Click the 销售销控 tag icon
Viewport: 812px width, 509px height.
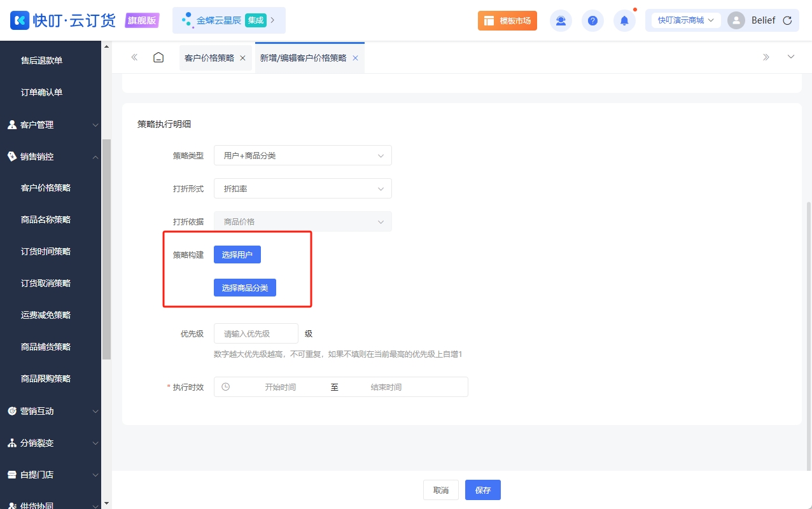[x=11, y=157]
